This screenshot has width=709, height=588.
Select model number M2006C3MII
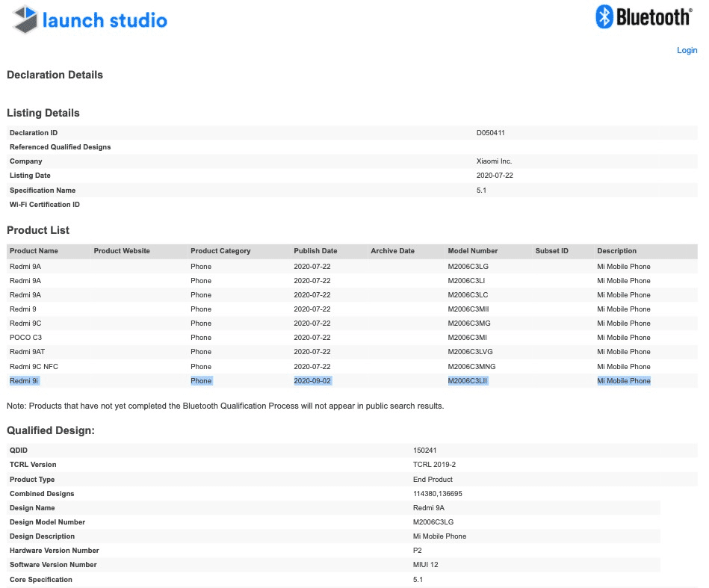[468, 309]
